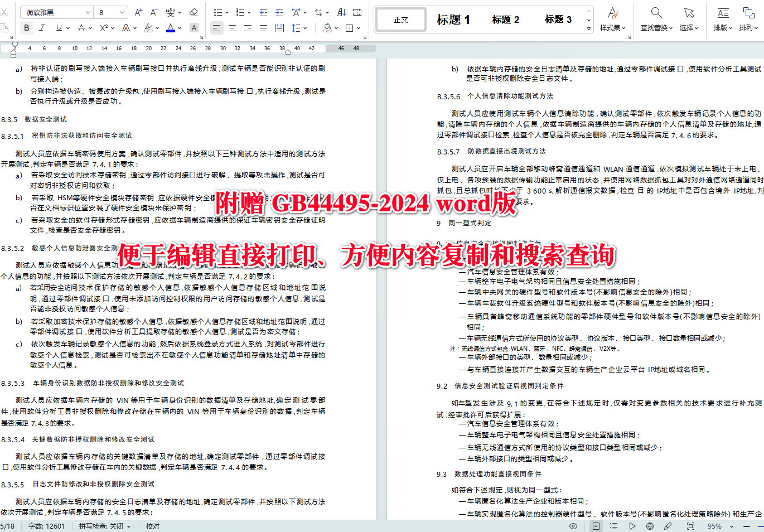The width and height of the screenshot is (764, 532).
Task: Switch to web layout globe view
Action: [650, 526]
